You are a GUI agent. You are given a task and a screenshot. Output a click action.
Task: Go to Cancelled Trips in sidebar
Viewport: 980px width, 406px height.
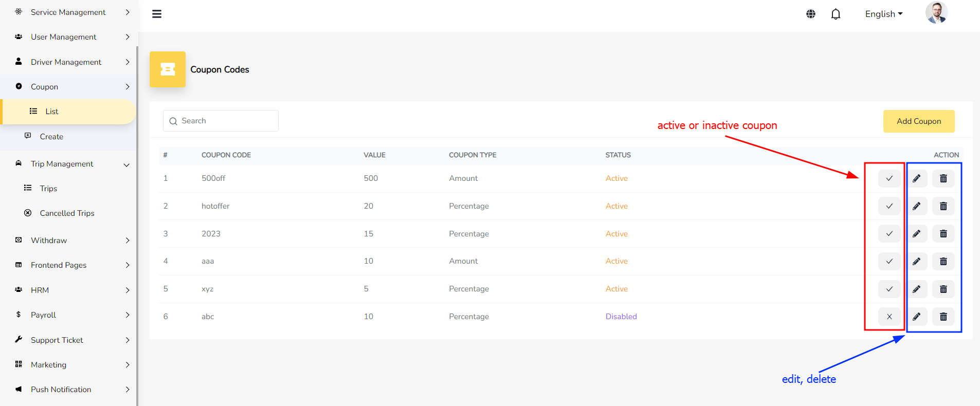[67, 213]
